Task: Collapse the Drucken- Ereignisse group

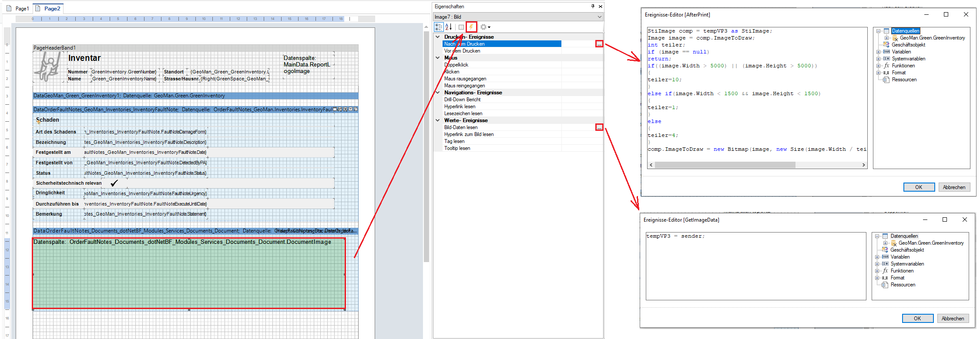Action: click(438, 37)
